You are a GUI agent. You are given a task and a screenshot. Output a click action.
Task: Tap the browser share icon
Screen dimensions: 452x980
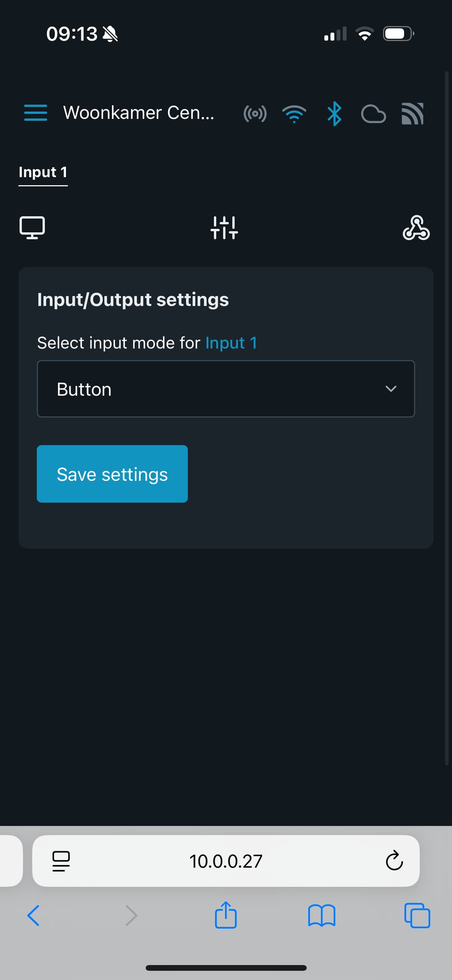(226, 915)
